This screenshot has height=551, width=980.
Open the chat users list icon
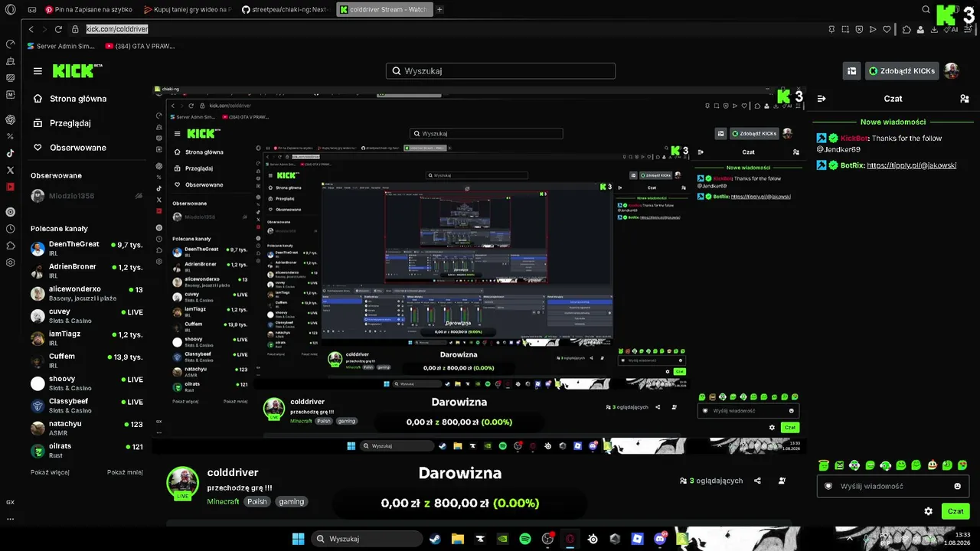pos(964,99)
